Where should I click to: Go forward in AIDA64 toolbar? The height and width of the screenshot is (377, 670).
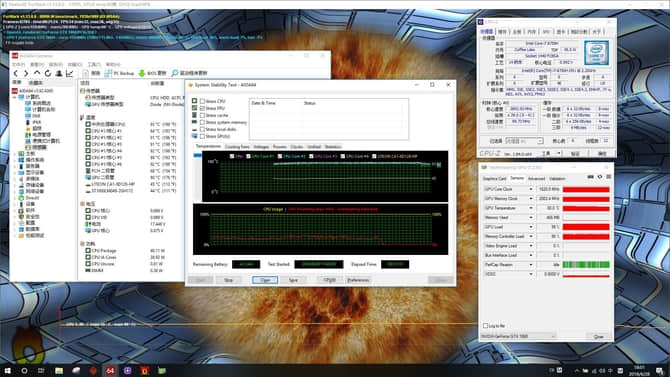(26, 73)
